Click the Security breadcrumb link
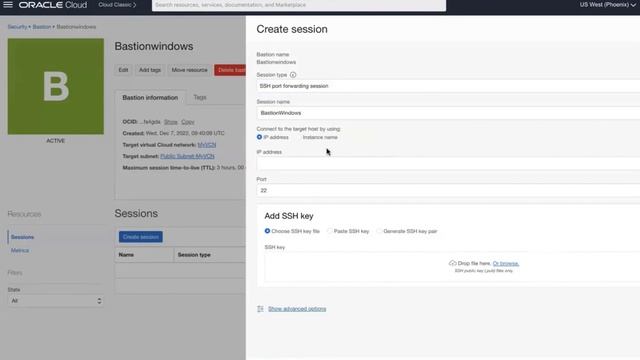640x360 pixels. click(x=17, y=27)
